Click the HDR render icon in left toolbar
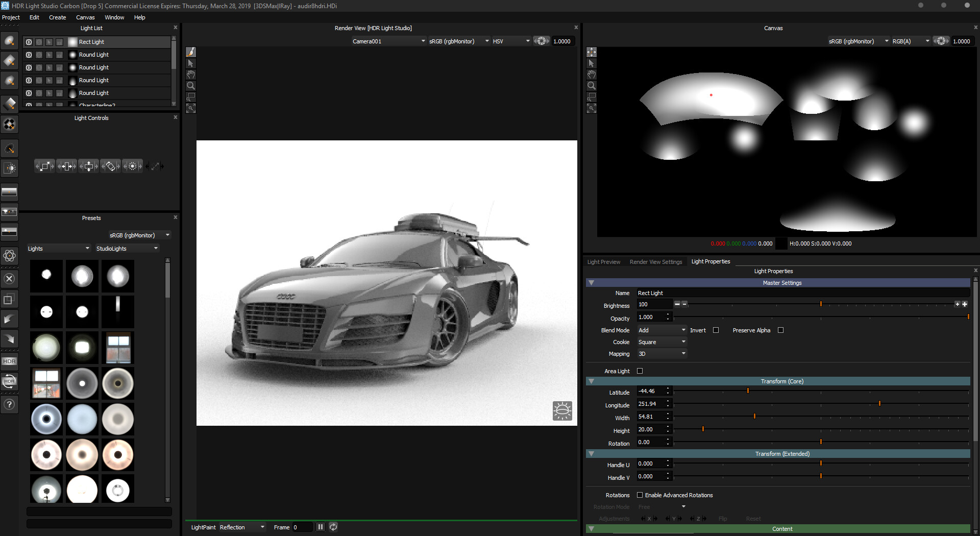 9,361
